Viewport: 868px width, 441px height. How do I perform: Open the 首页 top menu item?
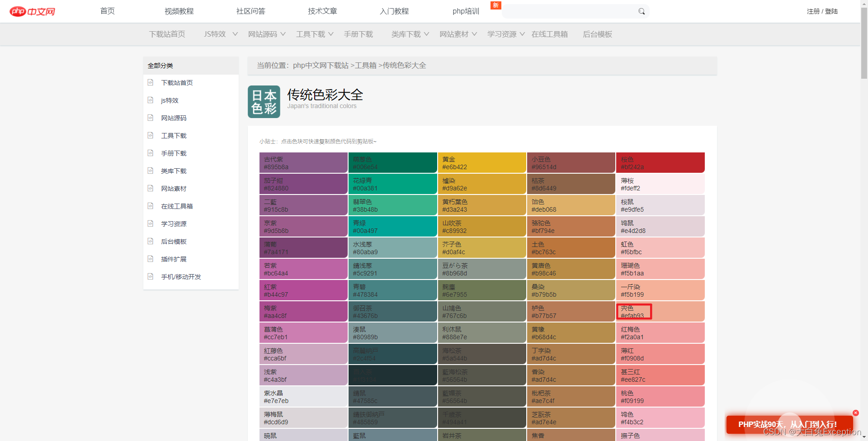click(x=108, y=11)
